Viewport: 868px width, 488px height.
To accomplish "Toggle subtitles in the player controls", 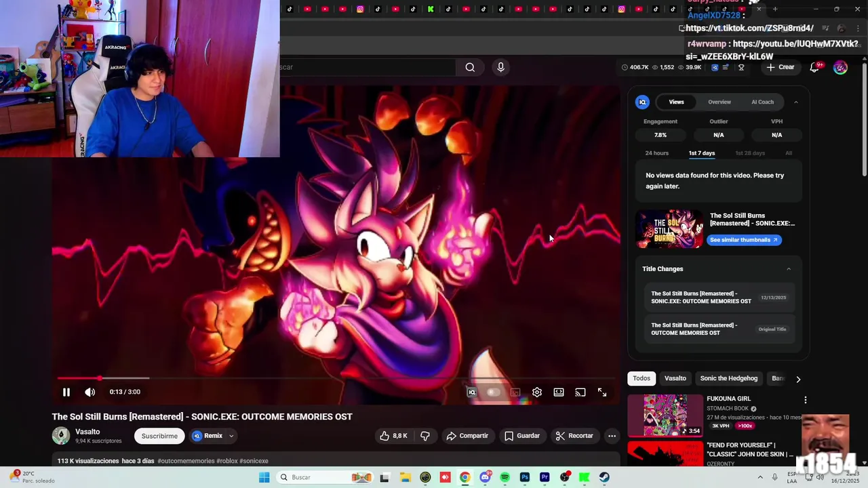I will pyautogui.click(x=515, y=392).
